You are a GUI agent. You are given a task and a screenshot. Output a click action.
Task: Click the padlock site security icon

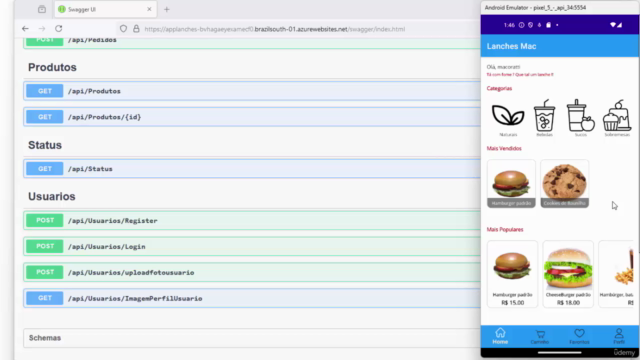136,29
